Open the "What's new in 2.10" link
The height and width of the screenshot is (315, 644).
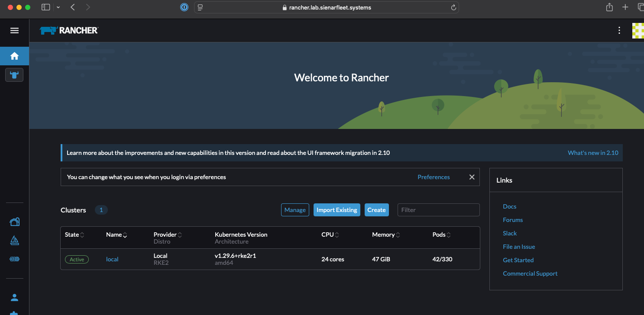[x=593, y=152]
